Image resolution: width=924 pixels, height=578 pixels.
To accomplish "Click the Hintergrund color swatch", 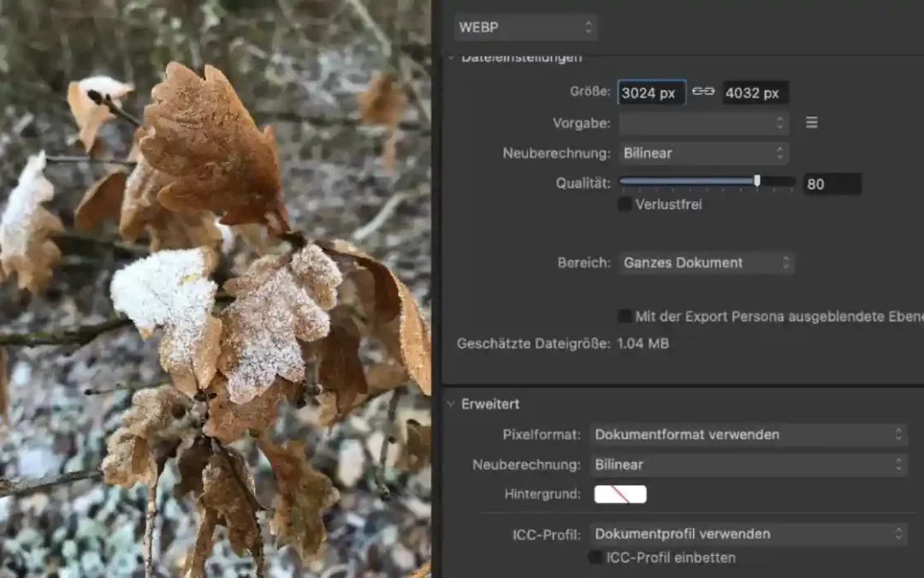I will pos(620,494).
